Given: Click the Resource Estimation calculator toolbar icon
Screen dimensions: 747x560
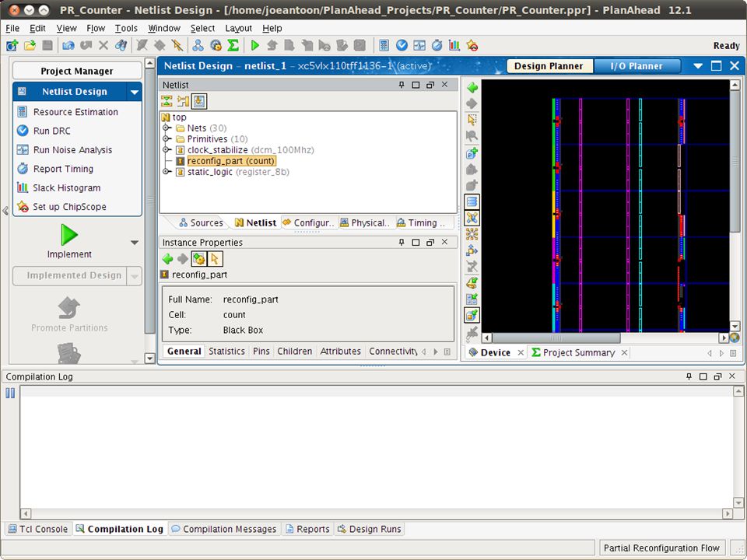Looking at the screenshot, I should click(384, 46).
